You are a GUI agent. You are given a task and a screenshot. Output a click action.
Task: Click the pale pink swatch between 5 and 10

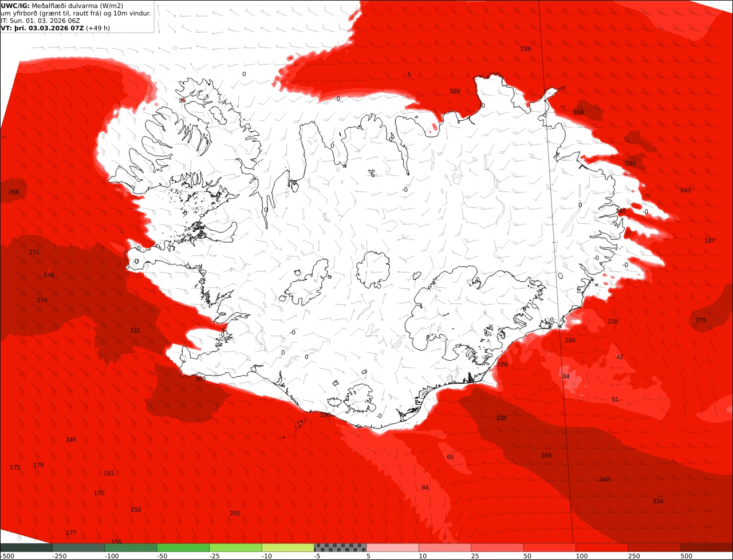(x=392, y=547)
